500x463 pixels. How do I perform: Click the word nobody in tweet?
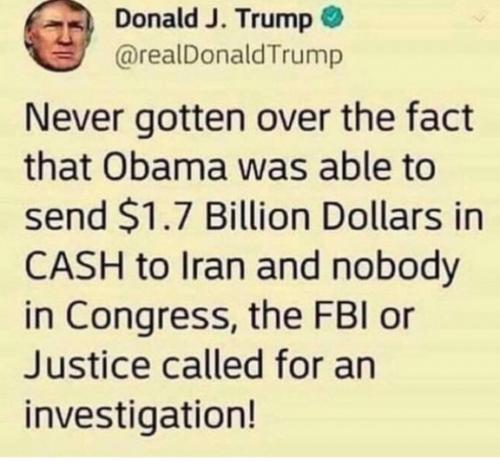coord(394,267)
